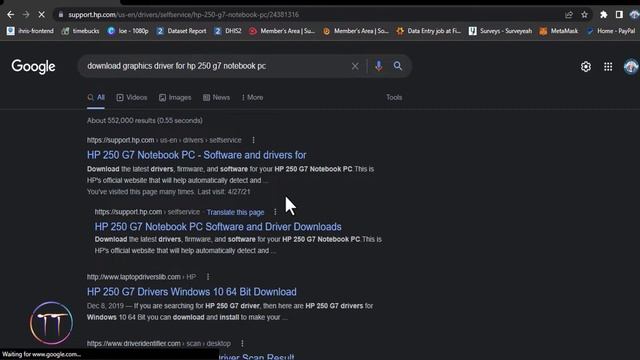Open the Extensions puzzle icon
The width and height of the screenshot is (640, 360).
pyautogui.click(x=603, y=15)
